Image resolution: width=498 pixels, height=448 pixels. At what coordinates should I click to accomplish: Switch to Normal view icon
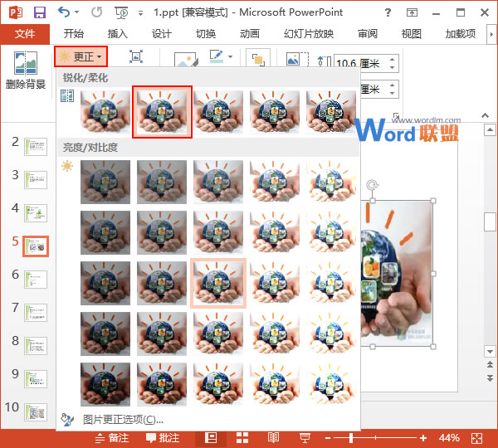coord(211,438)
